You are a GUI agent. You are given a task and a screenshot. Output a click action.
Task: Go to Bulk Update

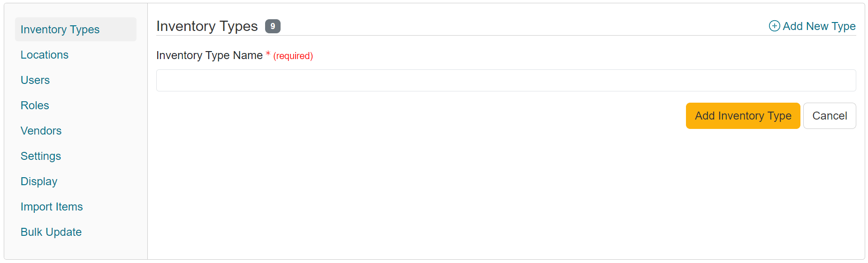pos(51,232)
